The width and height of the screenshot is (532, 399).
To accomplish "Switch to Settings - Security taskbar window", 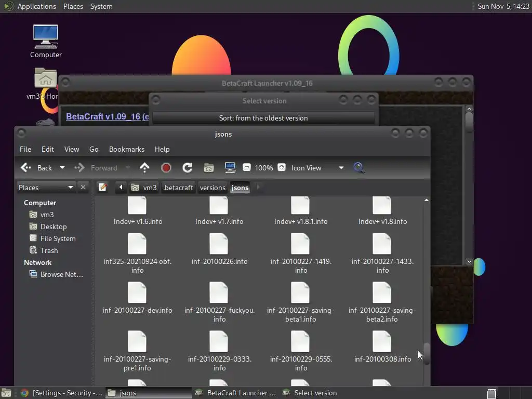I will pos(61,393).
